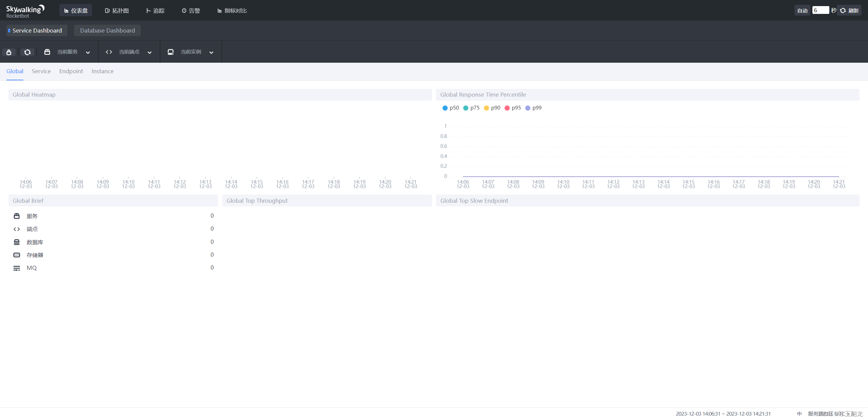Image resolution: width=868 pixels, height=420 pixels.
Task: Click the 服务 icon in Global Brief
Action: (17, 216)
